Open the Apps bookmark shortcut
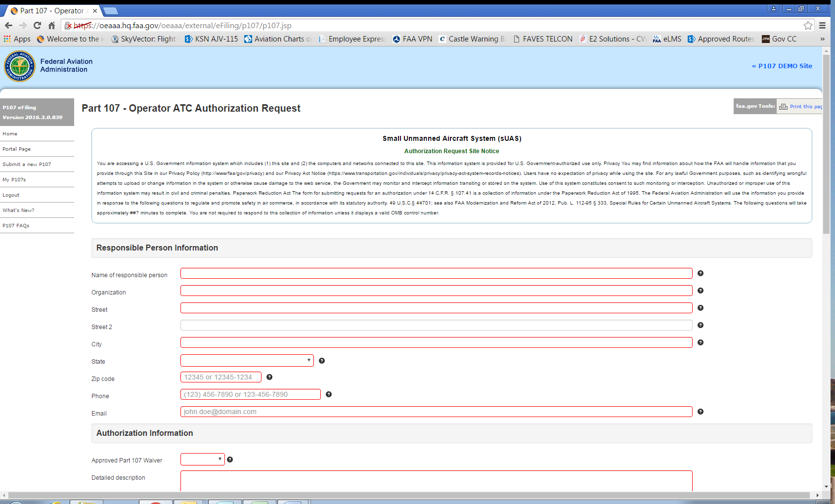Screen dimensions: 835x504 click(17, 39)
